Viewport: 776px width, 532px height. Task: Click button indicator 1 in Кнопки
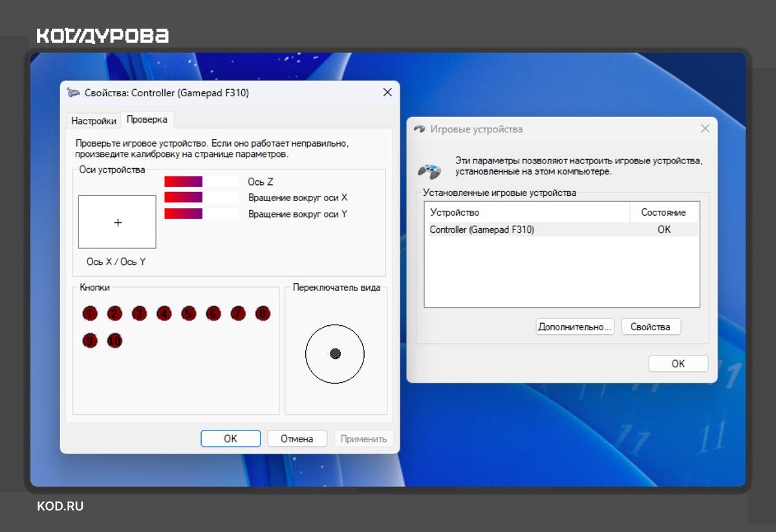(90, 314)
